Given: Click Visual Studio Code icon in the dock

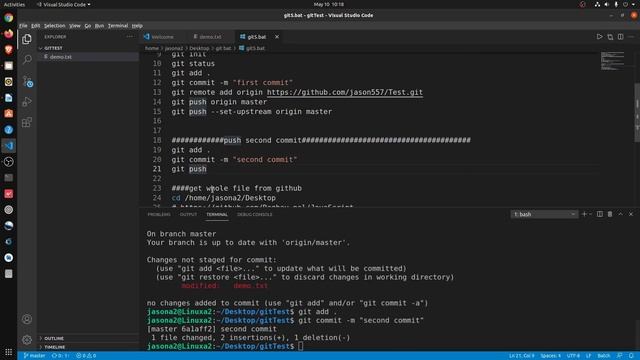Looking at the screenshot, I should [x=9, y=146].
